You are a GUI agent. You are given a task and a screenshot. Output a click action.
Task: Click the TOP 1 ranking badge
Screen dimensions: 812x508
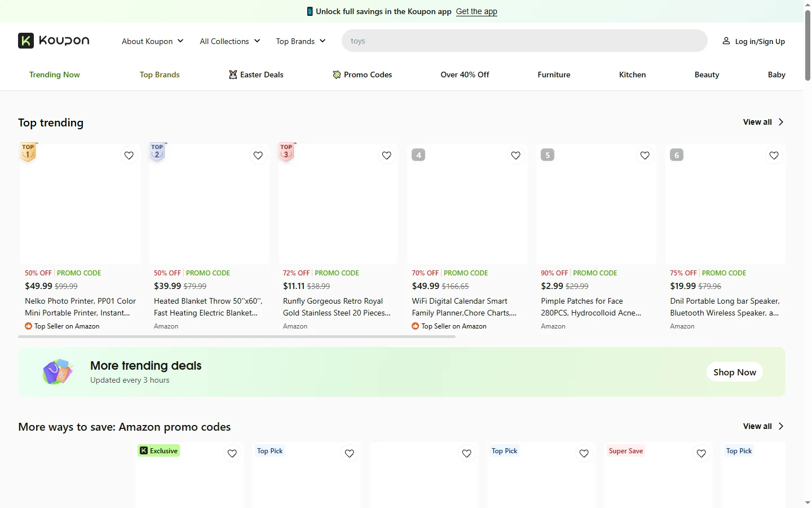28,152
